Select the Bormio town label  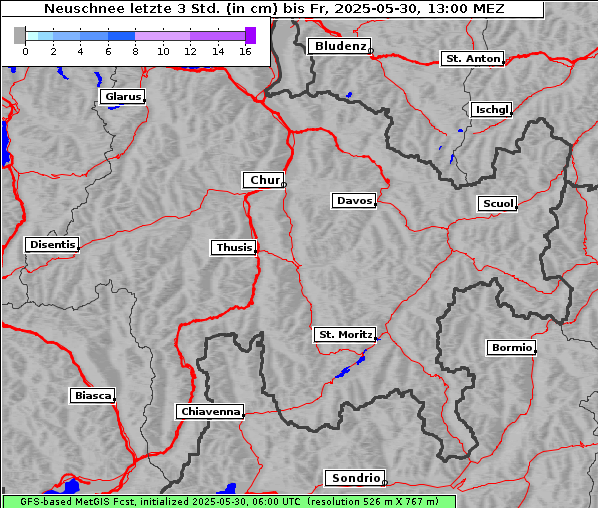coord(511,348)
